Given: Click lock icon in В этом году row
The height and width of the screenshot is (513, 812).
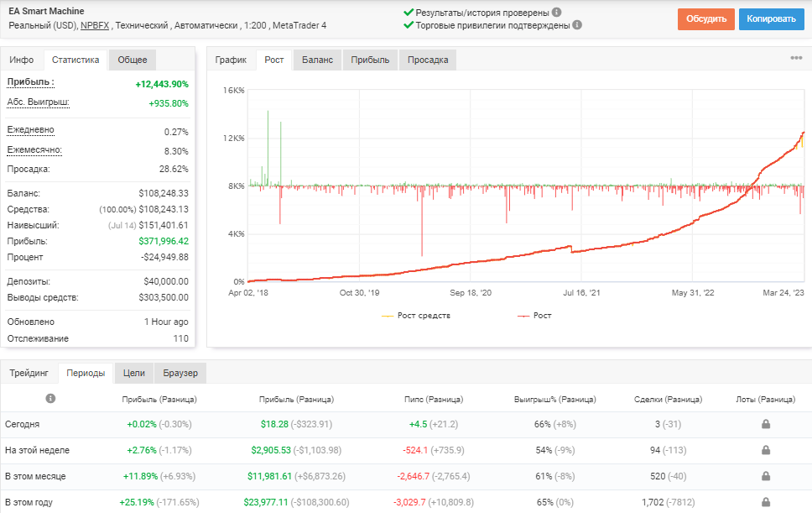Looking at the screenshot, I should click(x=766, y=501).
